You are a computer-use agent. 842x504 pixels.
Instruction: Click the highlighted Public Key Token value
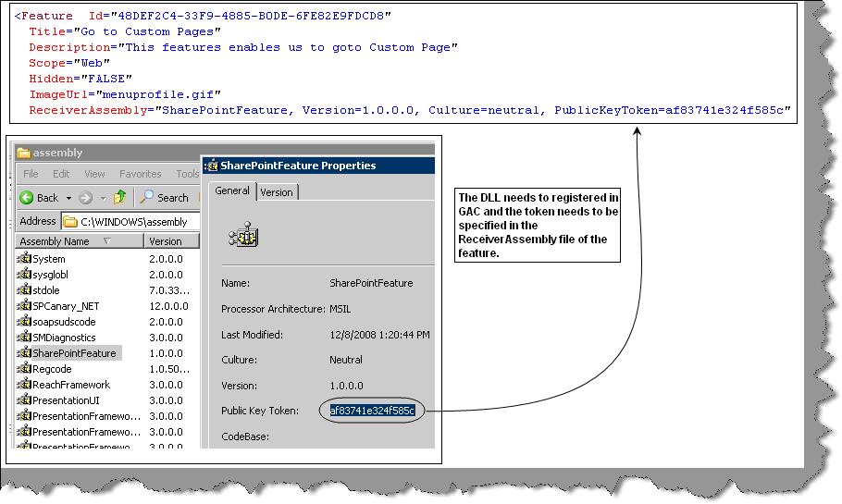[372, 411]
